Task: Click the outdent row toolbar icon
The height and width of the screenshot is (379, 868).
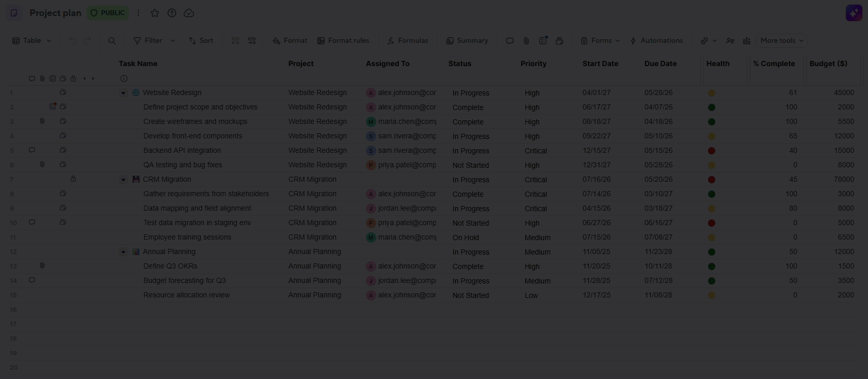Action: click(x=235, y=41)
